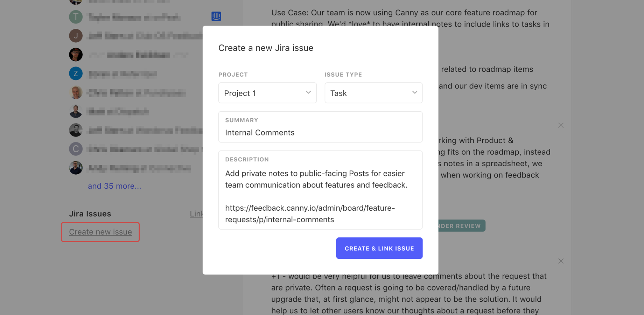Viewport: 644px width, 315px height.
Task: Click the green T voter avatar
Action: [76, 17]
